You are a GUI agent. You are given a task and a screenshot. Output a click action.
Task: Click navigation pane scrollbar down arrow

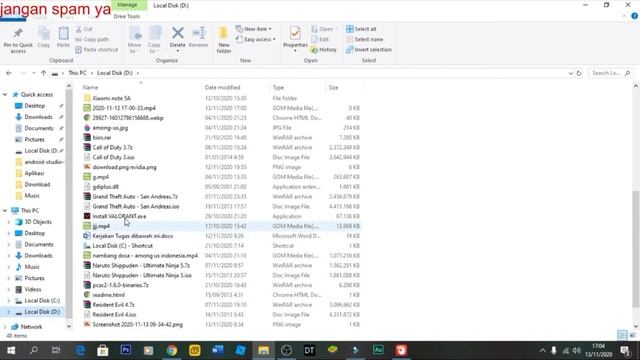tap(69, 326)
